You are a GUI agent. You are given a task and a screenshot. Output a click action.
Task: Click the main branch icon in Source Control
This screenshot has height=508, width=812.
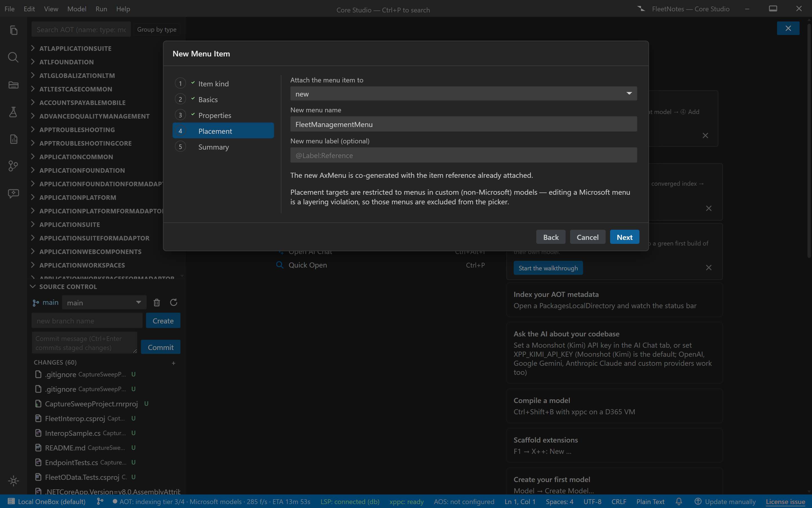[36, 303]
